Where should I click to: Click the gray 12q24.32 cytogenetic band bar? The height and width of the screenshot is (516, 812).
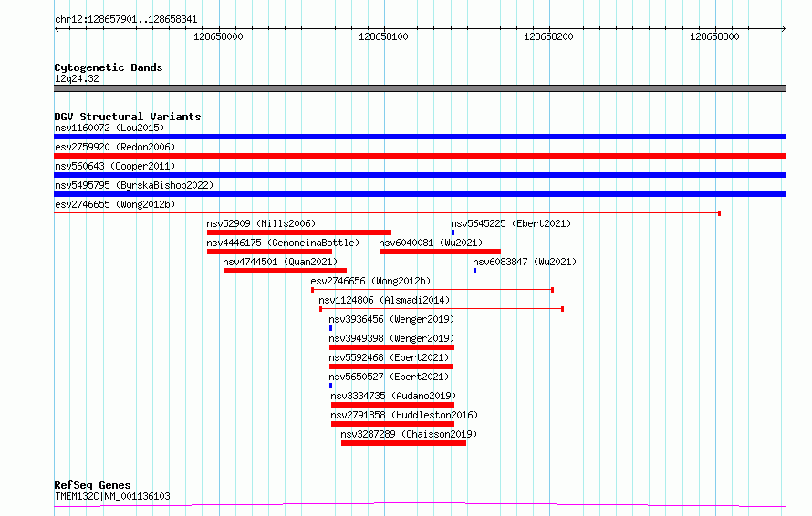point(420,88)
